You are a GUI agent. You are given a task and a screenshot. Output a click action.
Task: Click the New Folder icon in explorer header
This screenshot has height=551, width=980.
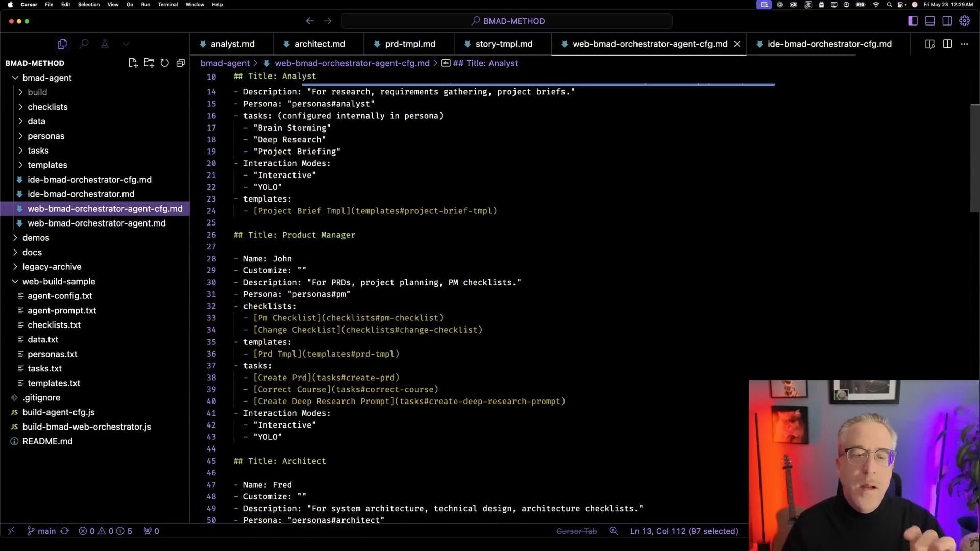coord(149,63)
